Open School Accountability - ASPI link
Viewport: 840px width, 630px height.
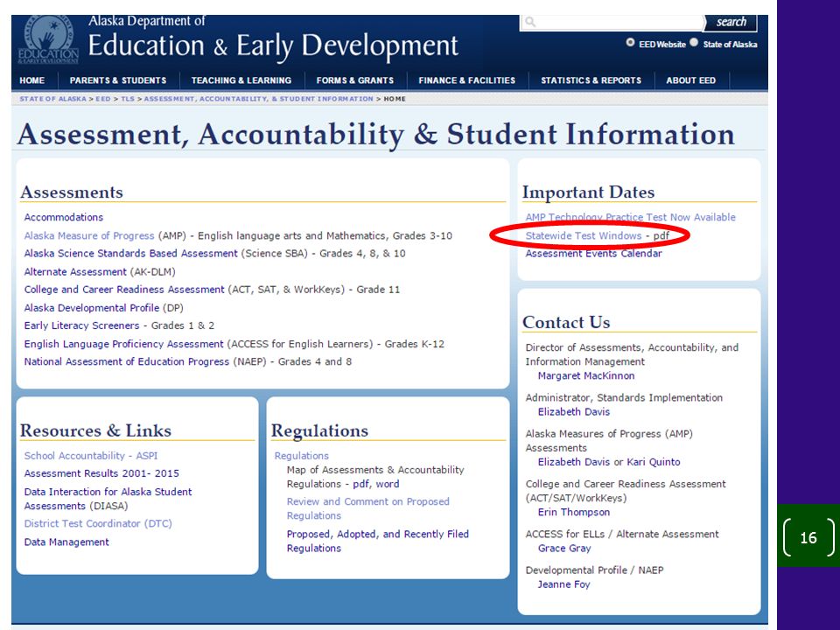coord(91,455)
